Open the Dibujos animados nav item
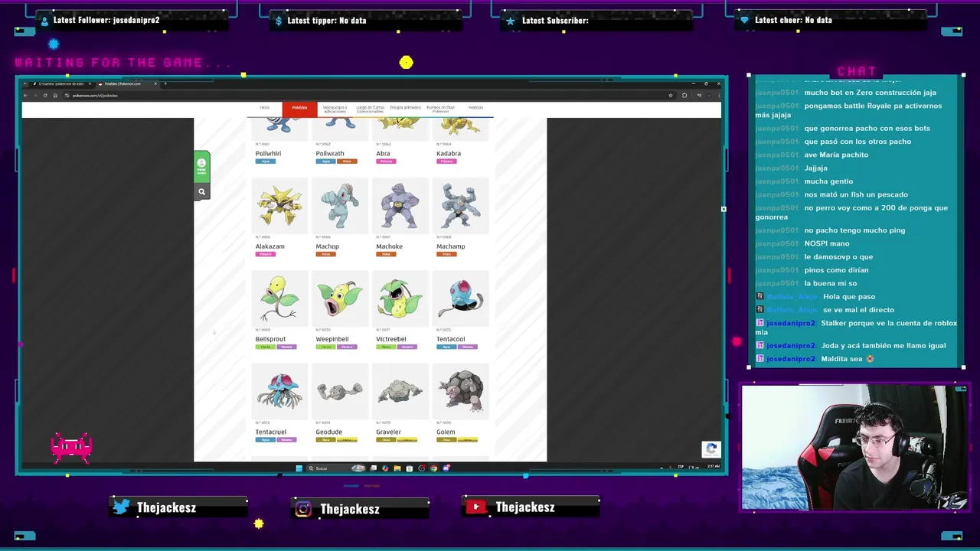980x551 pixels. [x=405, y=109]
